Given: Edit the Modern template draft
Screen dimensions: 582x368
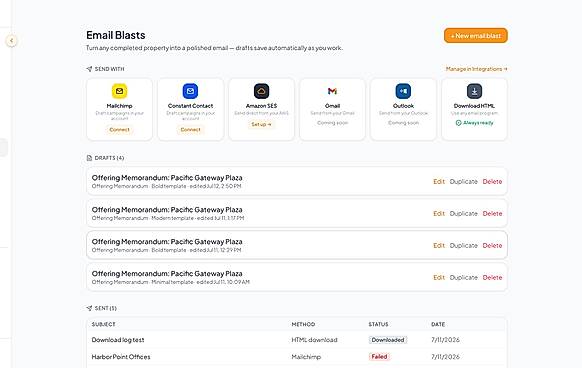Looking at the screenshot, I should click(439, 214).
